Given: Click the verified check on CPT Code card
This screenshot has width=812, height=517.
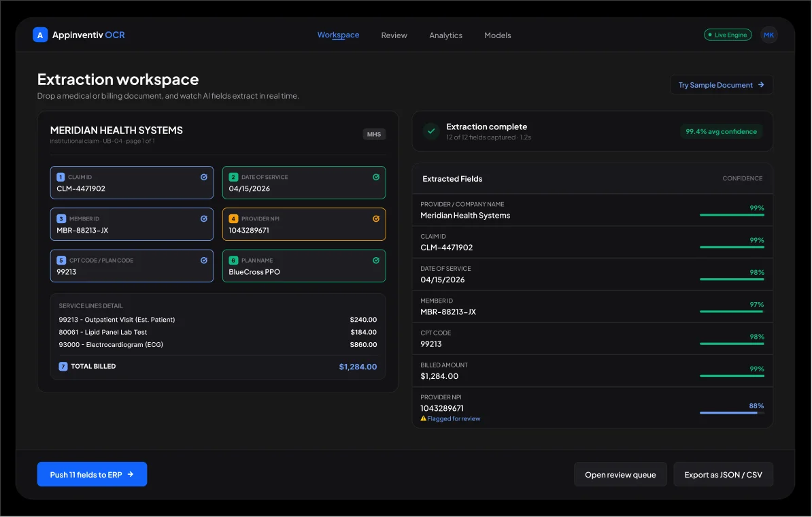Looking at the screenshot, I should click(204, 261).
